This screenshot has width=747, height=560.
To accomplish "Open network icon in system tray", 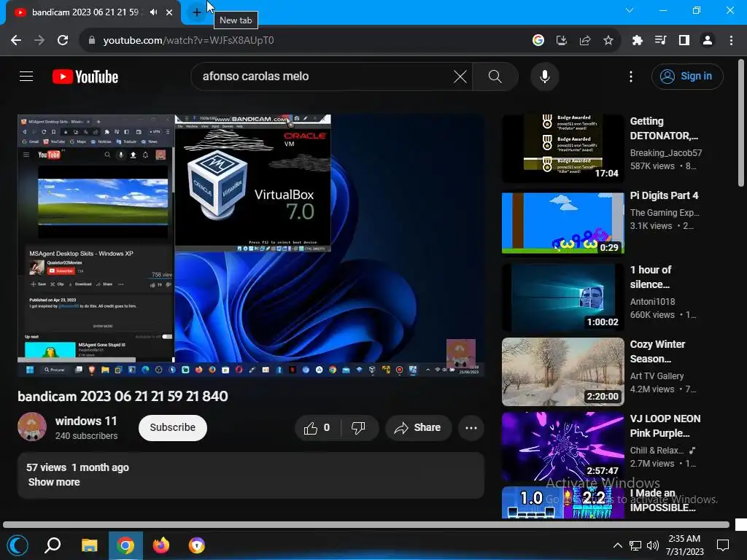I will pyautogui.click(x=635, y=545).
